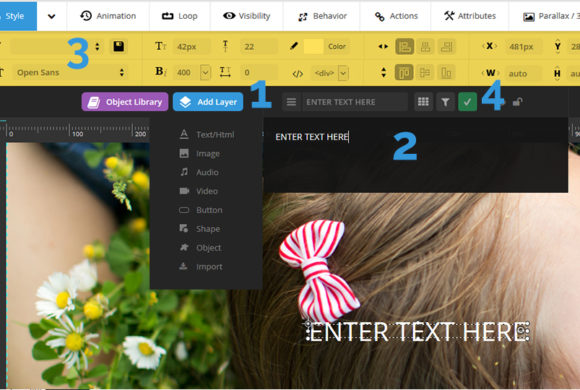Click the Color label button
This screenshot has height=390, width=580.
click(x=337, y=47)
